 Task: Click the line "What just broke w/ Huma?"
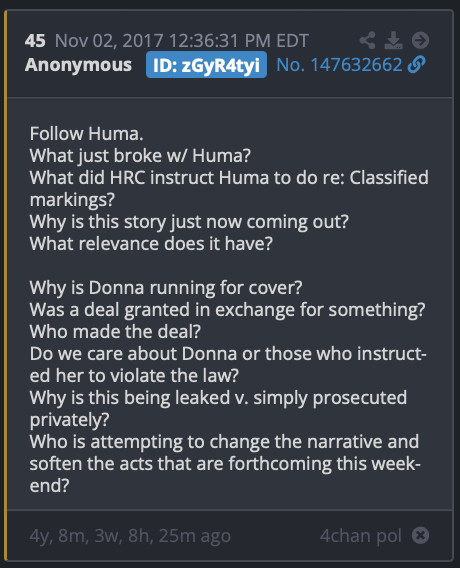point(140,156)
